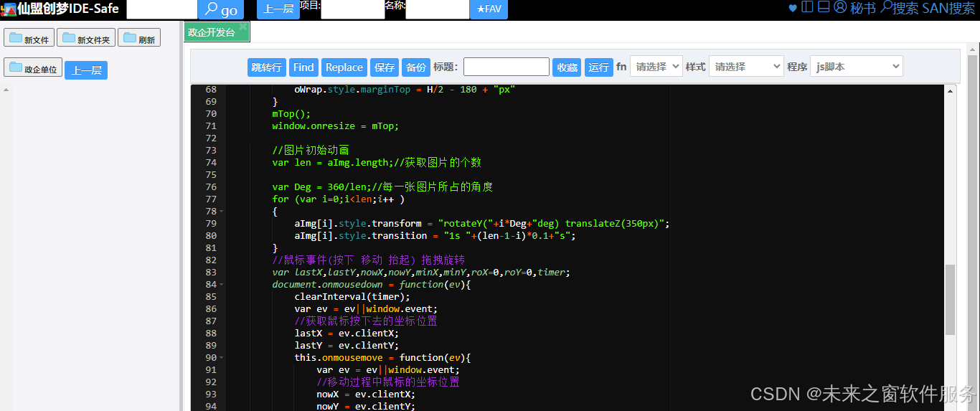Click the 搜索 magnifier icon in header

887,7
